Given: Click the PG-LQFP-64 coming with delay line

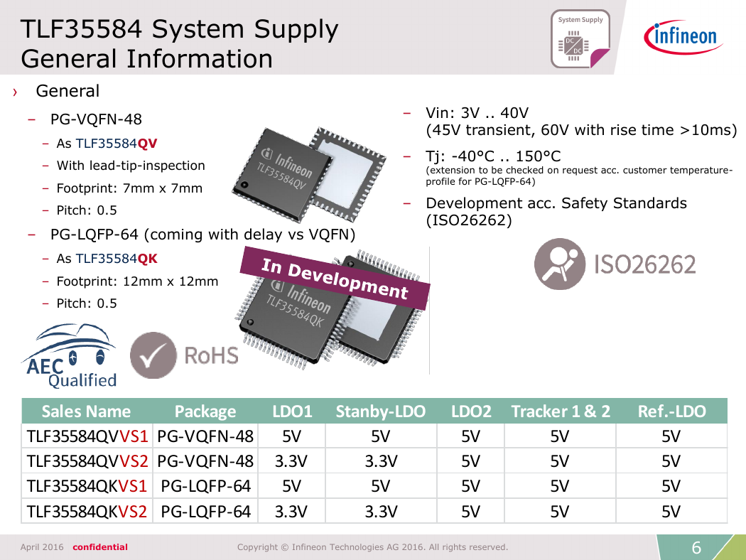Looking at the screenshot, I should tap(202, 235).
